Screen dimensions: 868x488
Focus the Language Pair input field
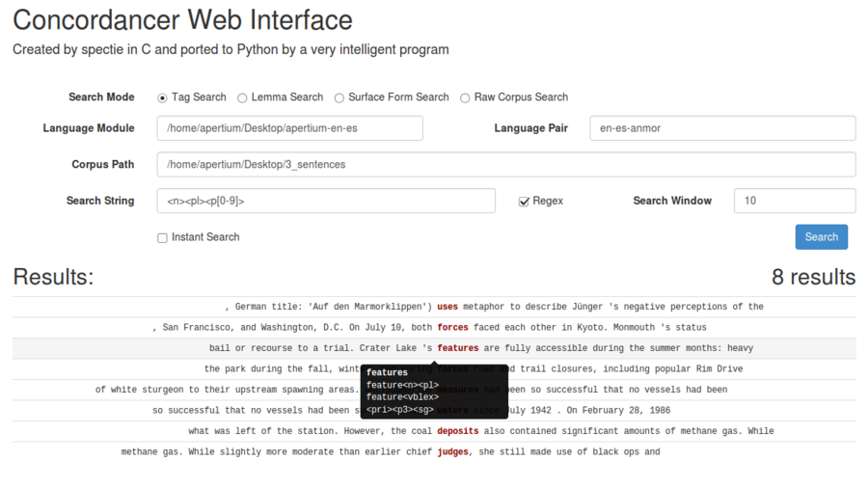721,128
